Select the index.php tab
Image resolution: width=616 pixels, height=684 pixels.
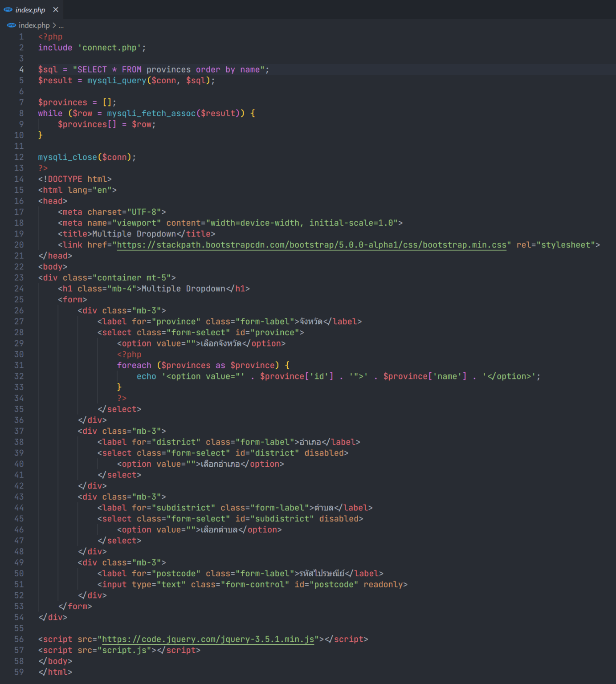point(31,9)
